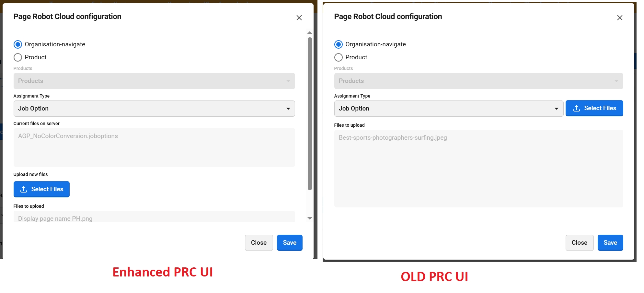The image size is (644, 293).
Task: Close the Enhanced PRC dialog with X icon
Action: (299, 18)
